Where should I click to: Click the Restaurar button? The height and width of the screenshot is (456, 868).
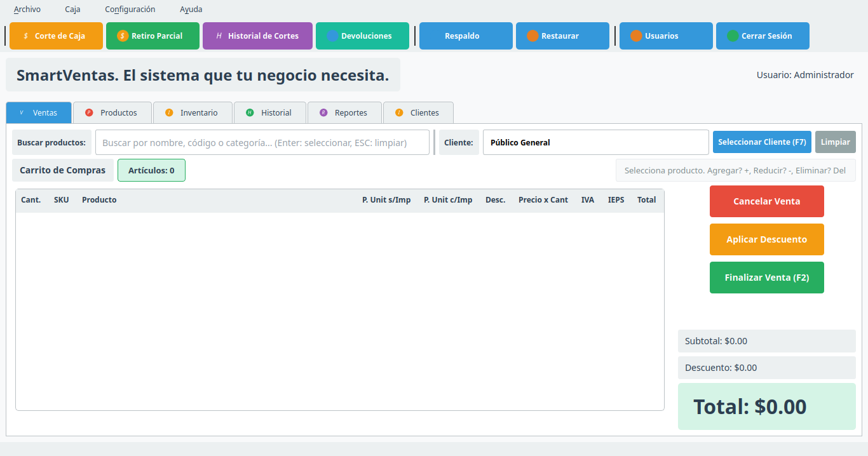tap(562, 36)
